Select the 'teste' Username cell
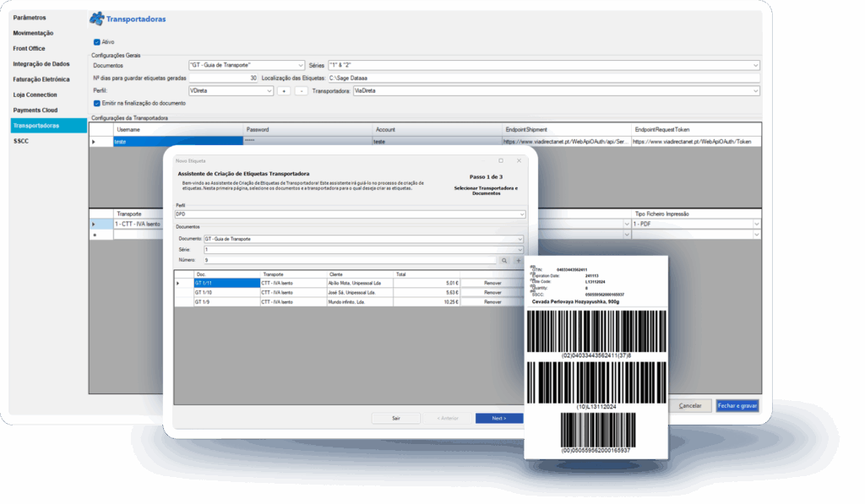This screenshot has height=504, width=865. coord(178,142)
